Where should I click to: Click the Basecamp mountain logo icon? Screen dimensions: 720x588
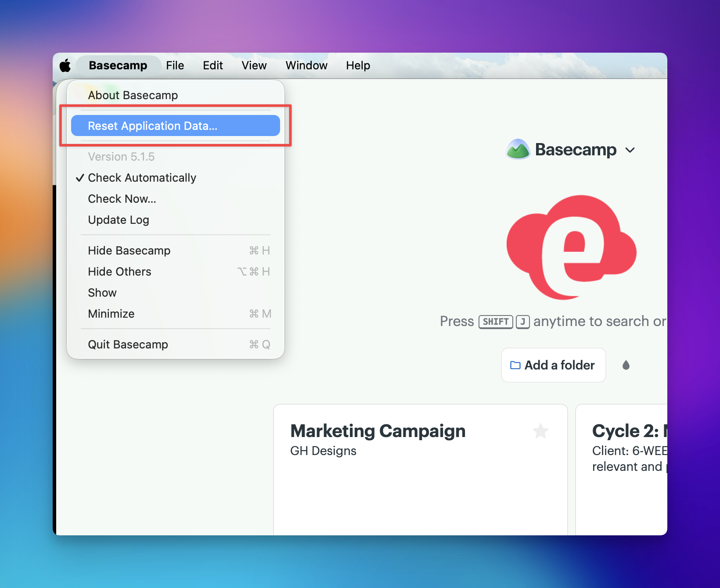click(x=518, y=149)
